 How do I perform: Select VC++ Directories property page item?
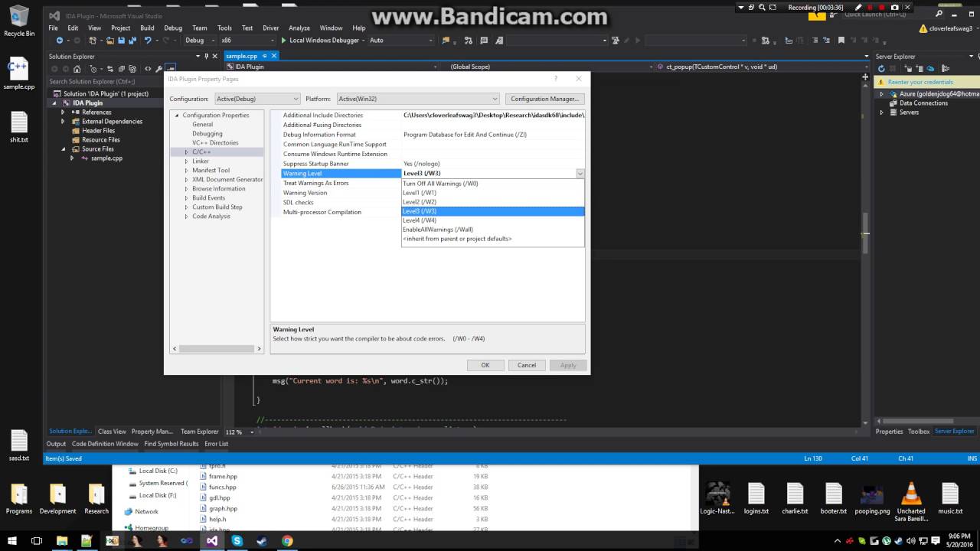[x=215, y=143]
